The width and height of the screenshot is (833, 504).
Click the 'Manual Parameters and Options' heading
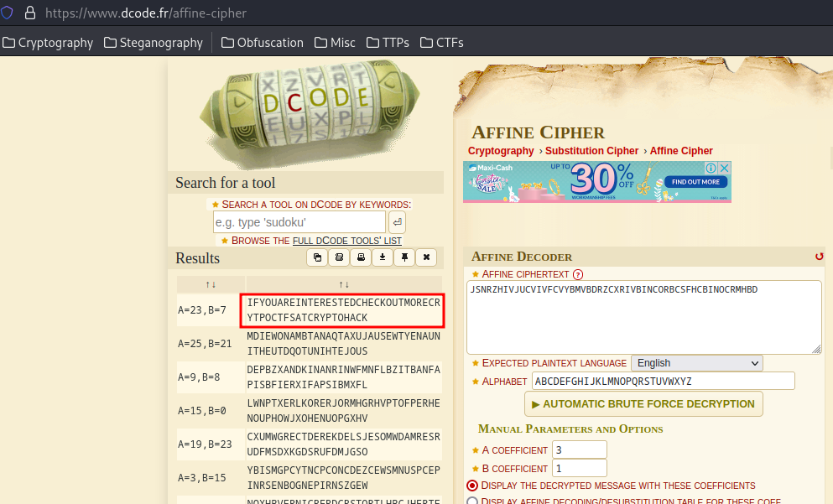coord(570,429)
